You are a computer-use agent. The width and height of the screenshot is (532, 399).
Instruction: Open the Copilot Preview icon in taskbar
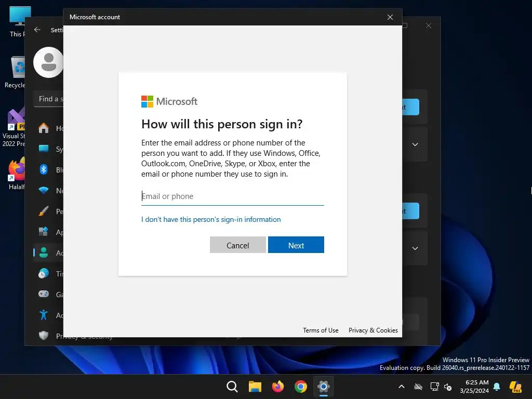(515, 387)
